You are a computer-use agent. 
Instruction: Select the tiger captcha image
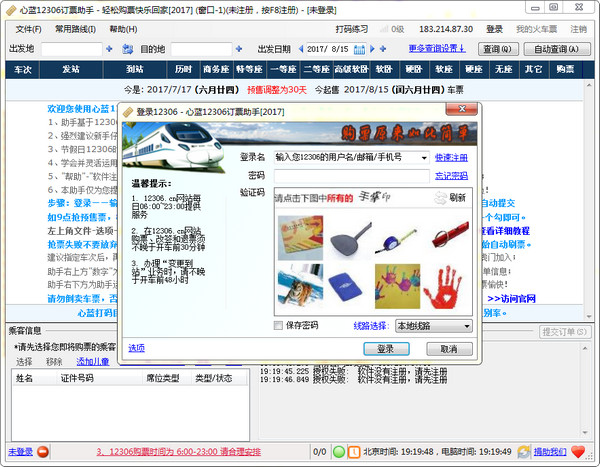pyautogui.click(x=300, y=285)
